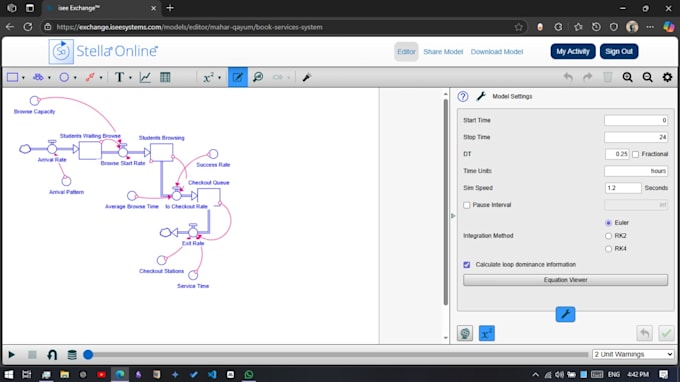Click the Sign Out button

(x=619, y=51)
